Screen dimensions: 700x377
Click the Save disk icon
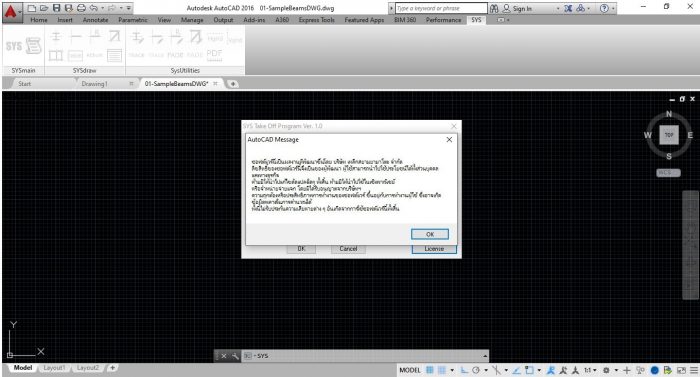click(56, 8)
